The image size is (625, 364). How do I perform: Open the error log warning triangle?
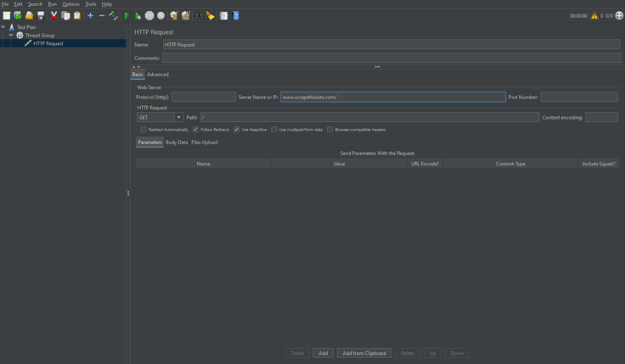pos(595,15)
